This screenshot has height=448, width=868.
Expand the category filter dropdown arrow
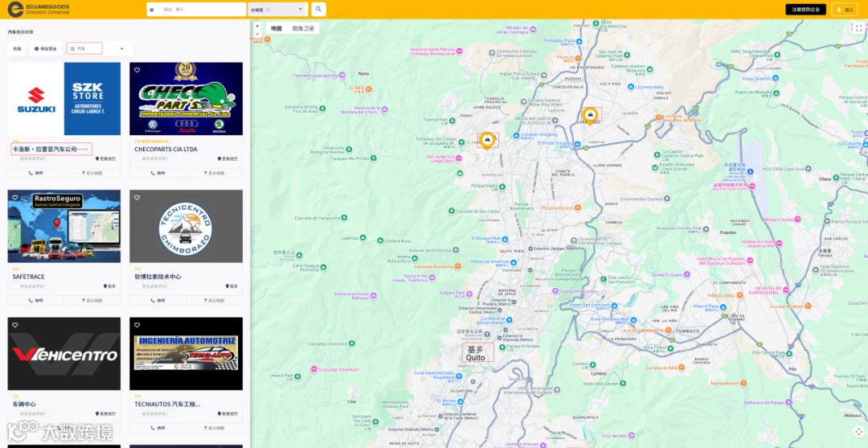pos(122,49)
